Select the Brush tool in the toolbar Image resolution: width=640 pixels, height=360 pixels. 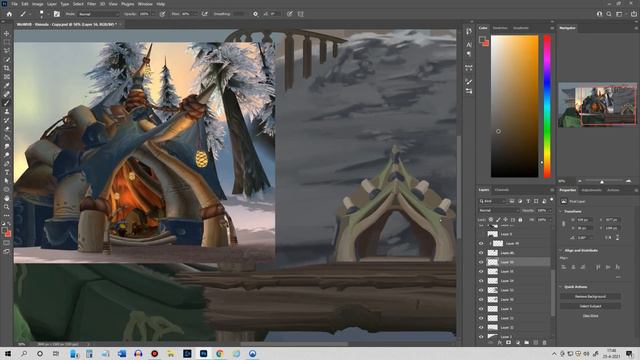(x=7, y=103)
